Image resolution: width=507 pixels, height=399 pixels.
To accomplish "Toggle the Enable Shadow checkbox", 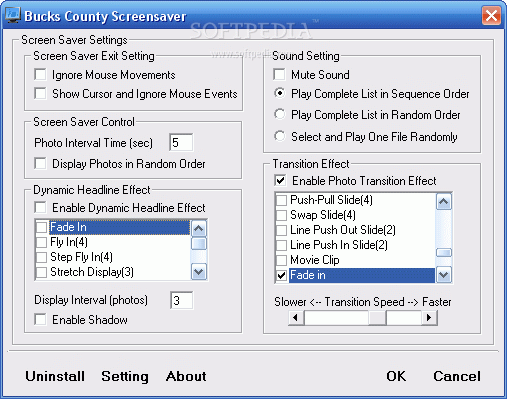I will [x=40, y=319].
